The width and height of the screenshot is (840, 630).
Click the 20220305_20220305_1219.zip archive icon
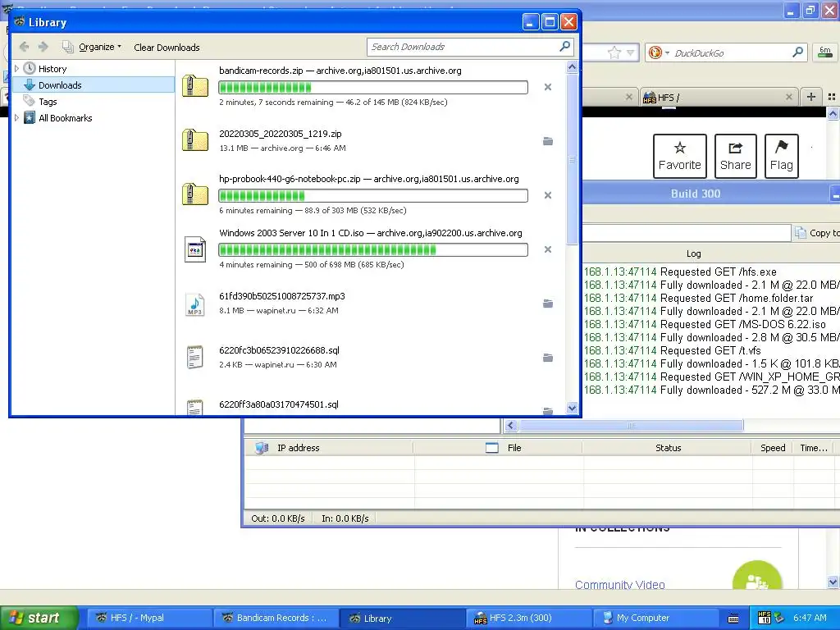(195, 140)
